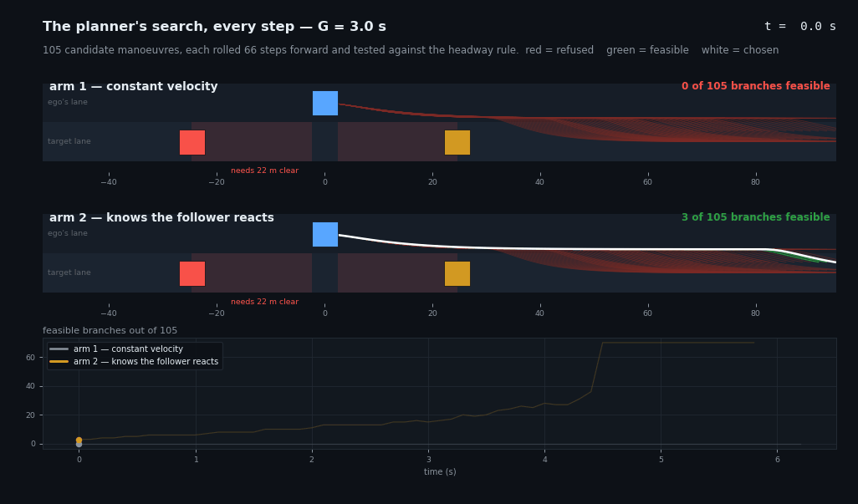Click tick label "−40" on arm 2 axis
The height and width of the screenshot is (504, 858).
[x=109, y=313]
